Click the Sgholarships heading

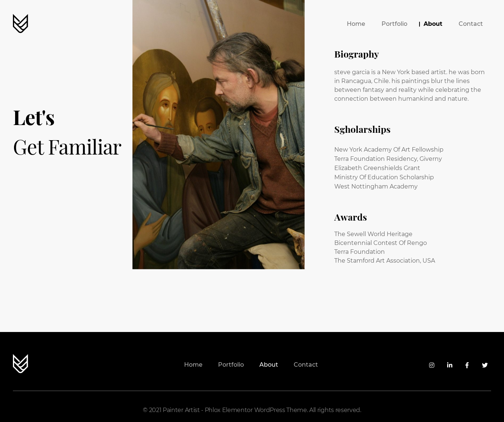pos(362,129)
